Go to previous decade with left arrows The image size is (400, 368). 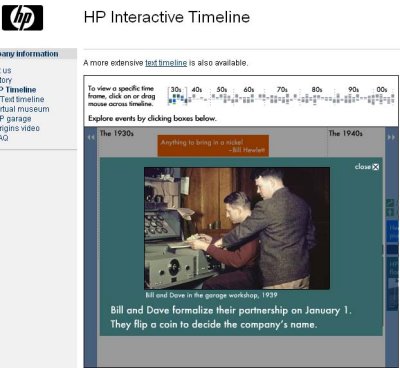(91, 137)
